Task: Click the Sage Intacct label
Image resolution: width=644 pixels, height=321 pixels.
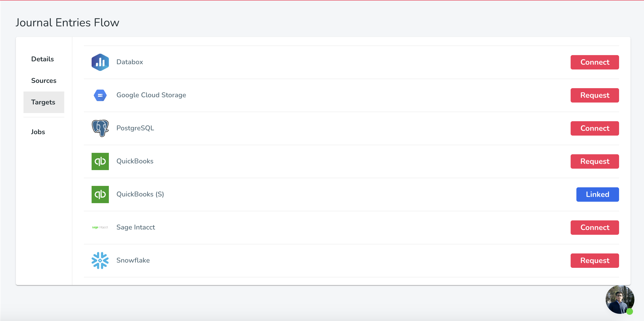Action: tap(135, 227)
